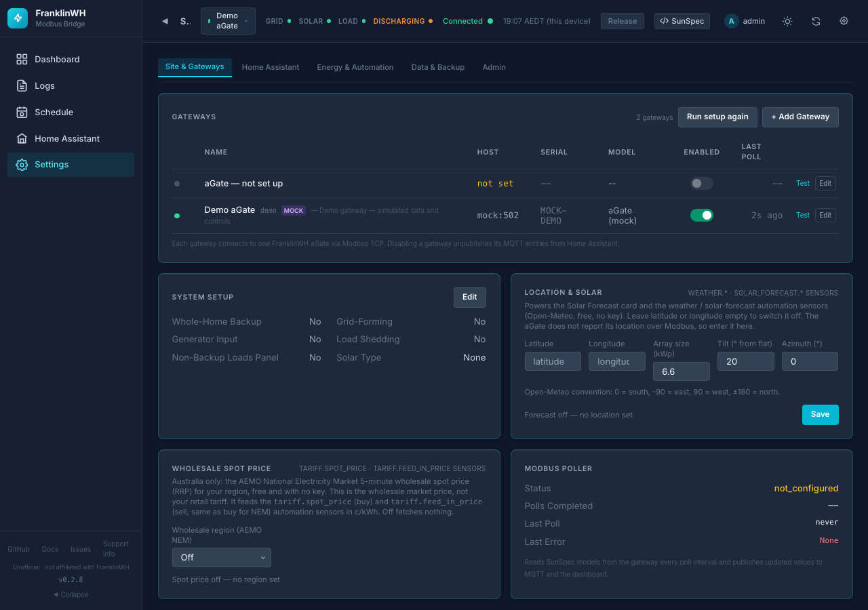Image resolution: width=868 pixels, height=610 pixels.
Task: Open the Demo aGate gateway selector
Action: tap(228, 21)
